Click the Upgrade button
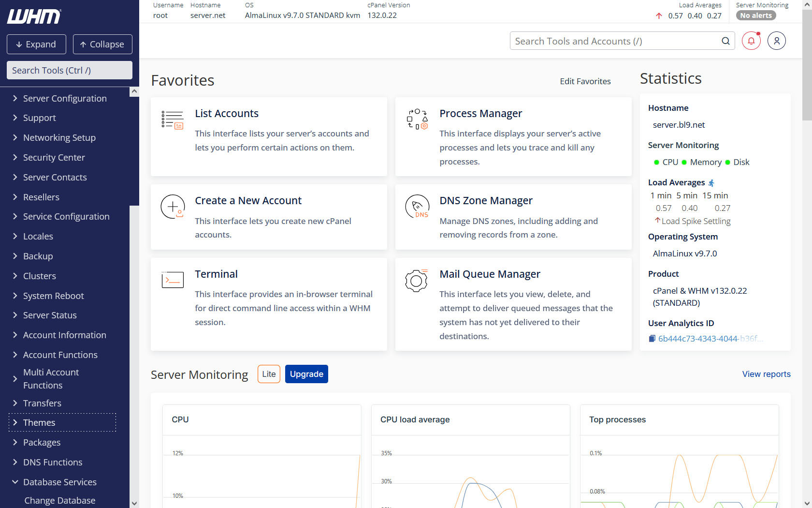This screenshot has width=812, height=508. tap(306, 374)
